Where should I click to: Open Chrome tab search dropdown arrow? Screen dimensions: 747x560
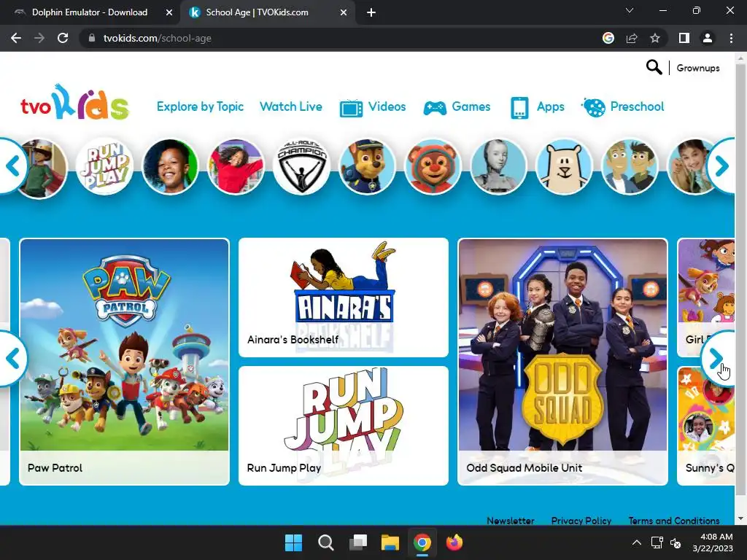[630, 10]
